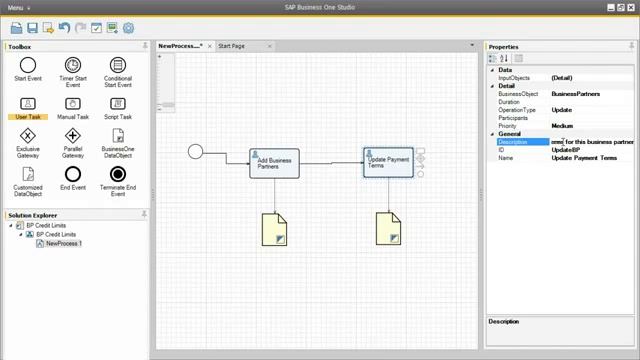
Task: Click the quick-add end event circle beside task
Action: pyautogui.click(x=420, y=174)
